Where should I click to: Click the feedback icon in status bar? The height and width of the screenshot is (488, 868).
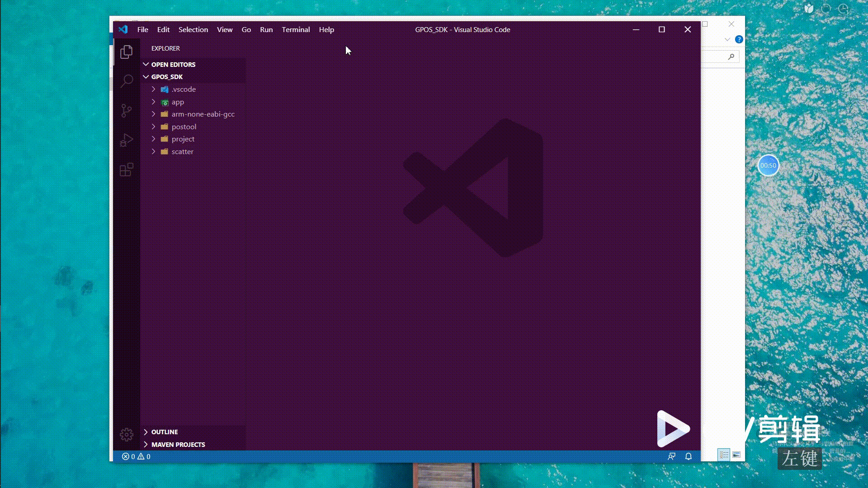672,456
